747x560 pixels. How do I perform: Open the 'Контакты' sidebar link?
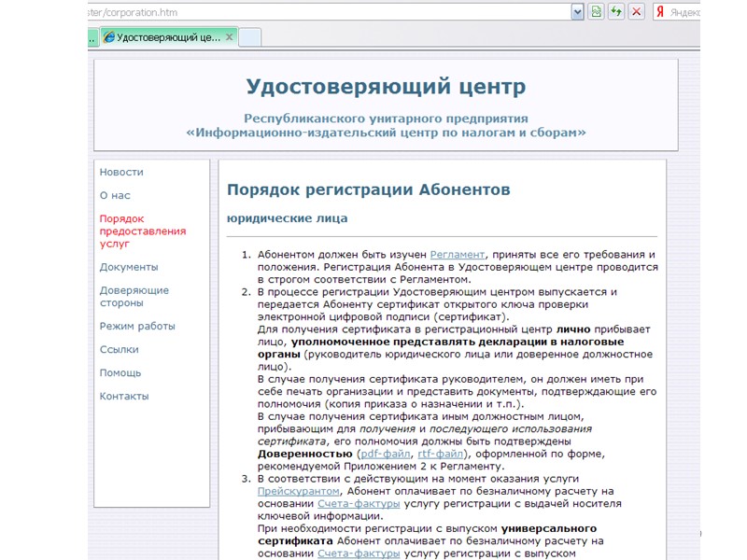(124, 396)
